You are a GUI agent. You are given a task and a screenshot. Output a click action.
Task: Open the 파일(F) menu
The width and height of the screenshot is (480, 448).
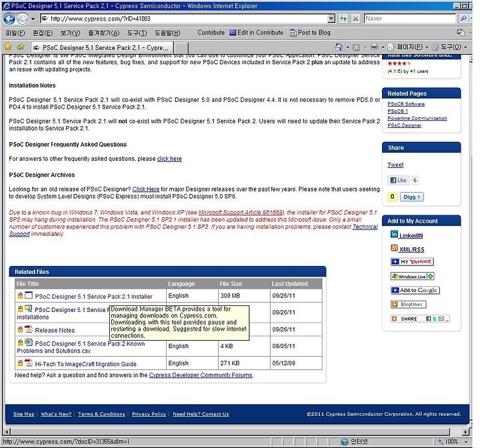point(15,33)
